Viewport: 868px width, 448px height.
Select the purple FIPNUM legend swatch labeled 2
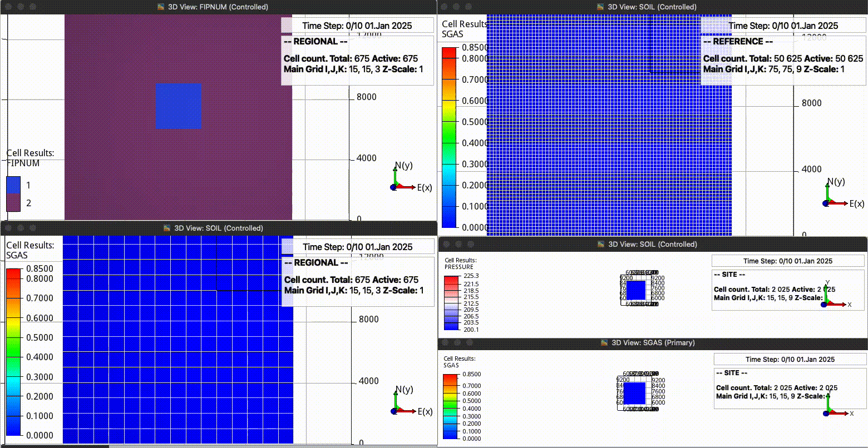(13, 203)
